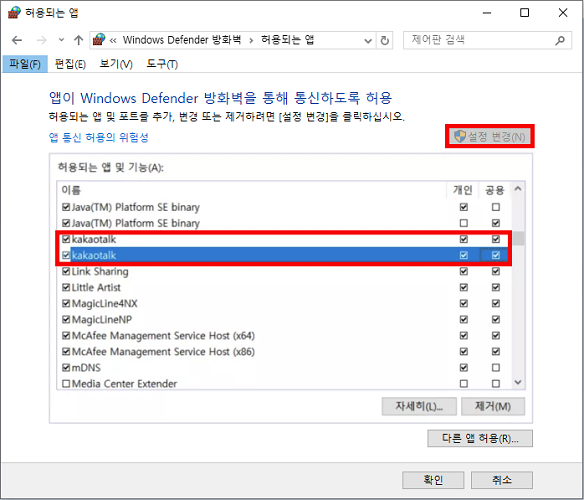Enable mDNS 공용 checkbox
584x500 pixels.
(496, 368)
